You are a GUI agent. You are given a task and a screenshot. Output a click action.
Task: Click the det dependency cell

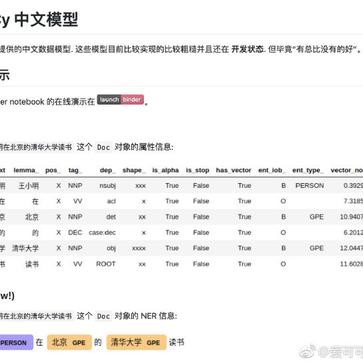point(111,217)
